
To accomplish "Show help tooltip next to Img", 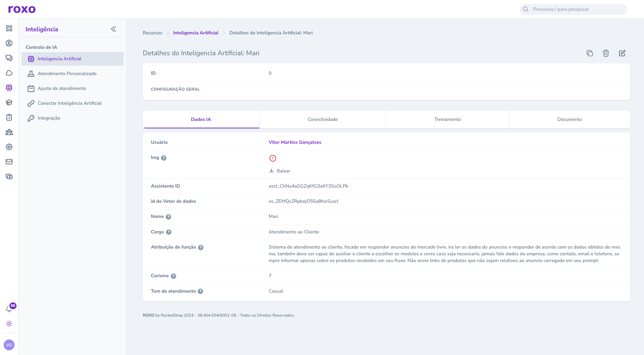I will click(x=164, y=158).
